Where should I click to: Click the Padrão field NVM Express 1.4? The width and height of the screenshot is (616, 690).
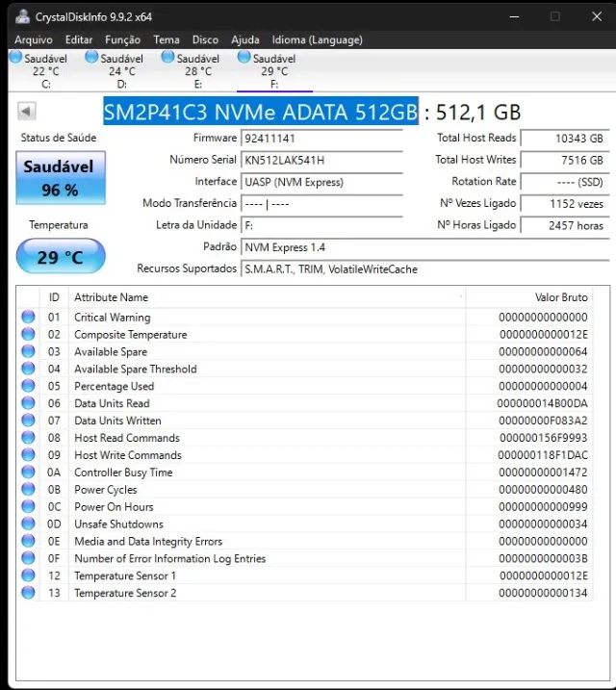pyautogui.click(x=424, y=247)
